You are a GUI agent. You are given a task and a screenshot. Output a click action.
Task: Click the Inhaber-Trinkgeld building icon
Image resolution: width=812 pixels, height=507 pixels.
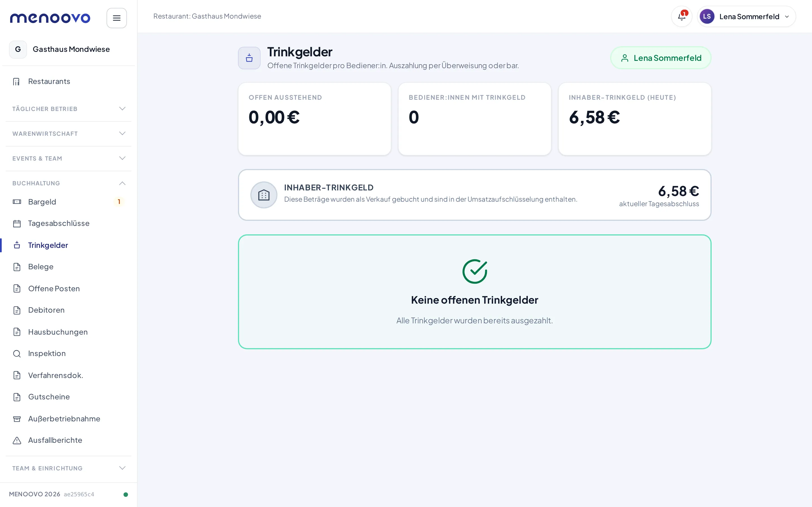pos(264,195)
